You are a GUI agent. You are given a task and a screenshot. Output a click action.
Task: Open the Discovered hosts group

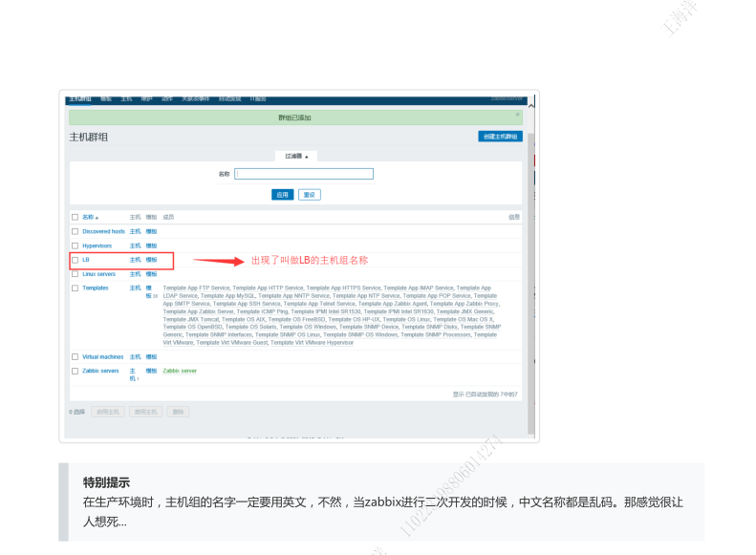coord(103,232)
